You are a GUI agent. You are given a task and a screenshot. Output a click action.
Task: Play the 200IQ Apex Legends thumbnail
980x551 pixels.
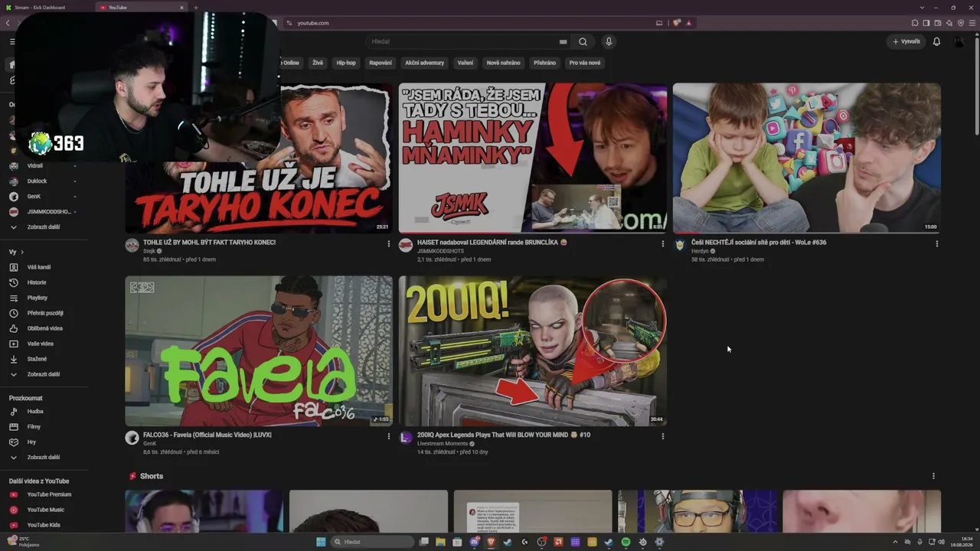click(533, 350)
